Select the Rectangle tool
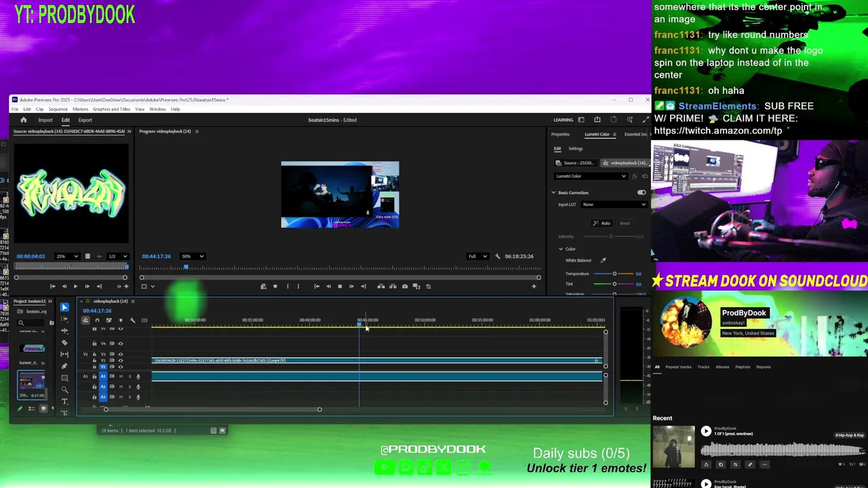868x488 pixels. (x=64, y=378)
